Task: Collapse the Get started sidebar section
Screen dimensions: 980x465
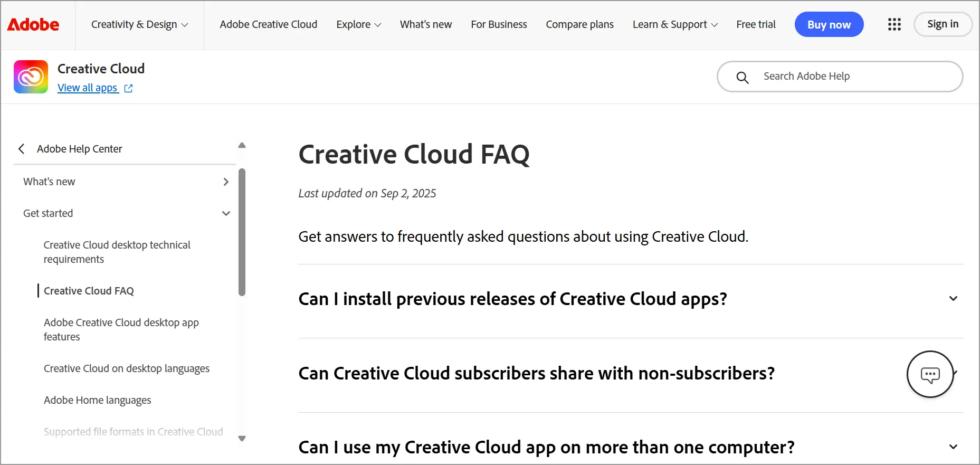Action: [x=126, y=213]
